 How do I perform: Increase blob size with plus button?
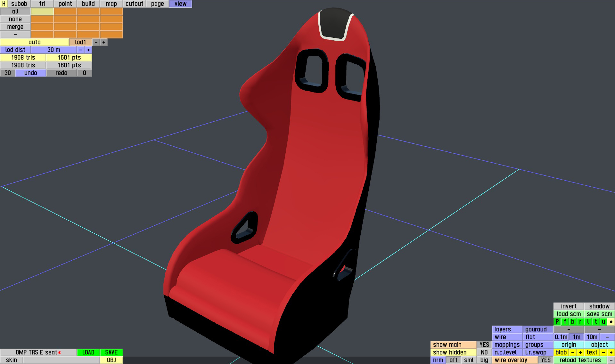coord(580,352)
